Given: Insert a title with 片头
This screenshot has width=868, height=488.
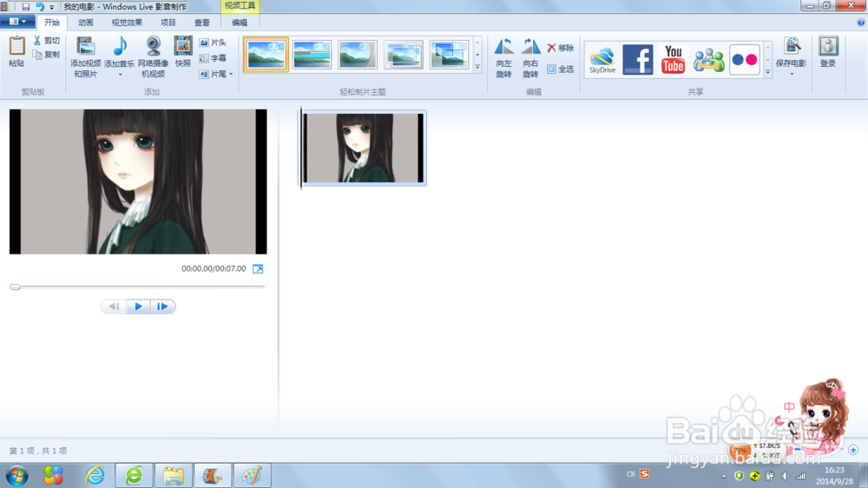Looking at the screenshot, I should [x=213, y=43].
